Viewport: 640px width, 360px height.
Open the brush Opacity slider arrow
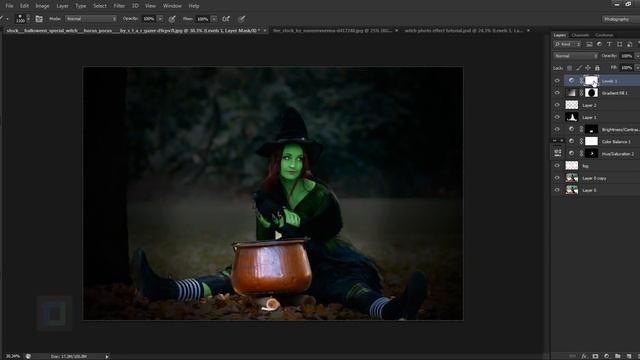tap(160, 19)
